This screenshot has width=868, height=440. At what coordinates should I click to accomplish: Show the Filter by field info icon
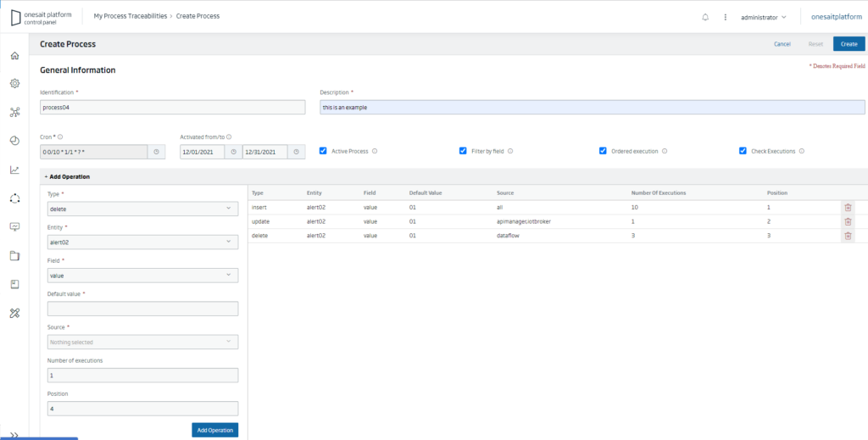[x=510, y=151]
